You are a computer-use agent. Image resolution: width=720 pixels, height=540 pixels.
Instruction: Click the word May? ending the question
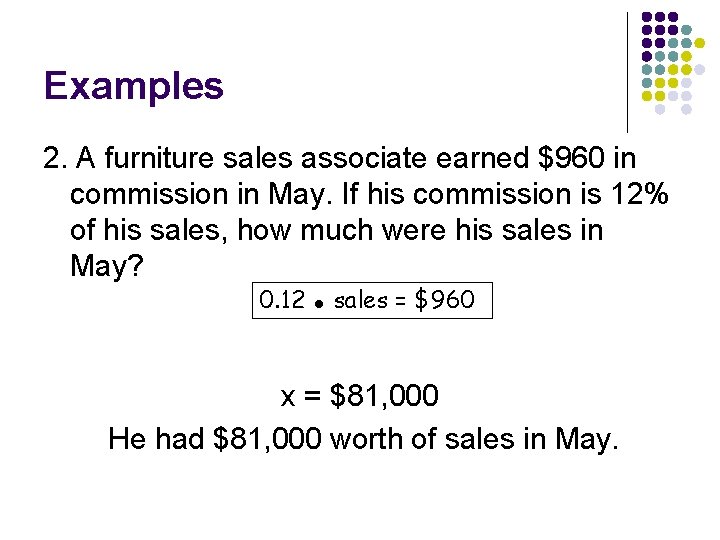coord(107,266)
